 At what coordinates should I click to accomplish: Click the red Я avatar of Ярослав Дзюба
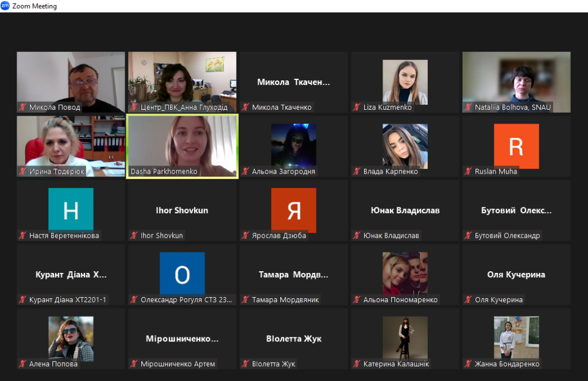coord(293,210)
